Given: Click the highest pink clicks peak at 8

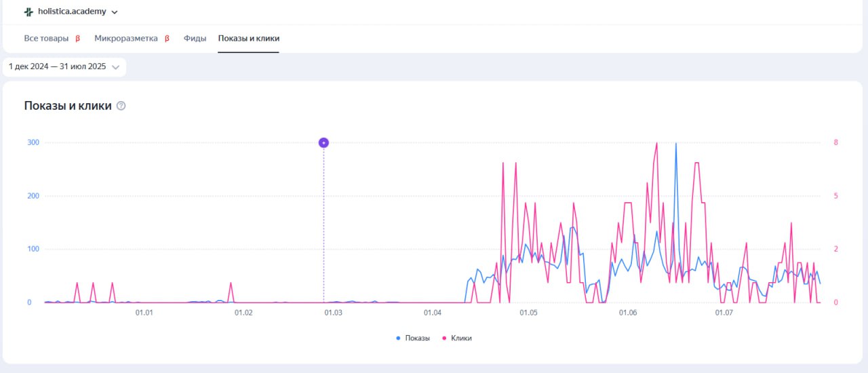Looking at the screenshot, I should (656, 143).
